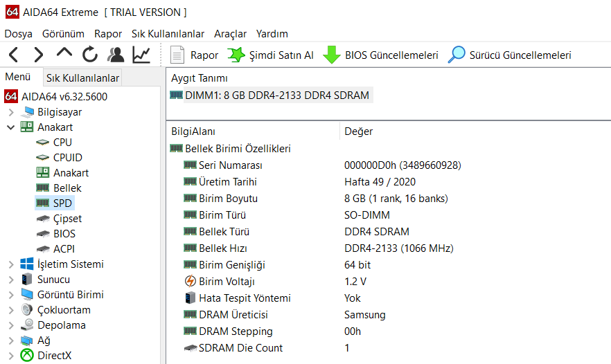Go up one level arrow
The height and width of the screenshot is (364, 611).
tap(64, 53)
